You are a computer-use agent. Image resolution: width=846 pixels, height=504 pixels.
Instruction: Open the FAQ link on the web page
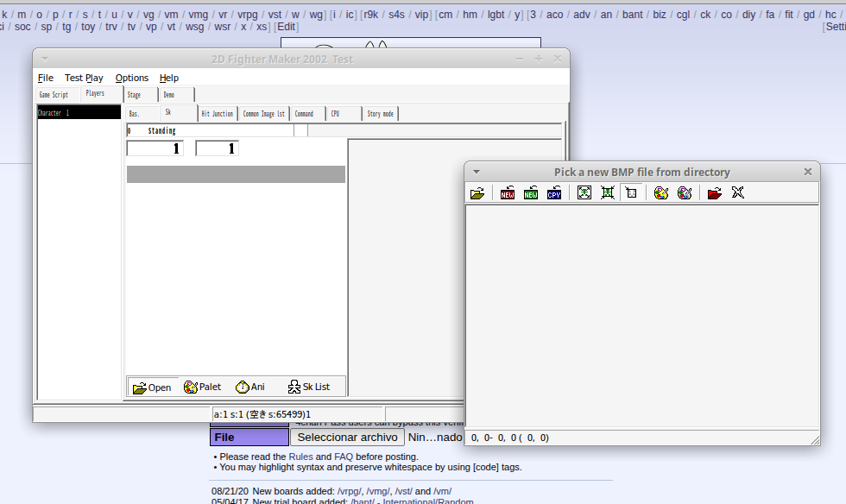(344, 457)
